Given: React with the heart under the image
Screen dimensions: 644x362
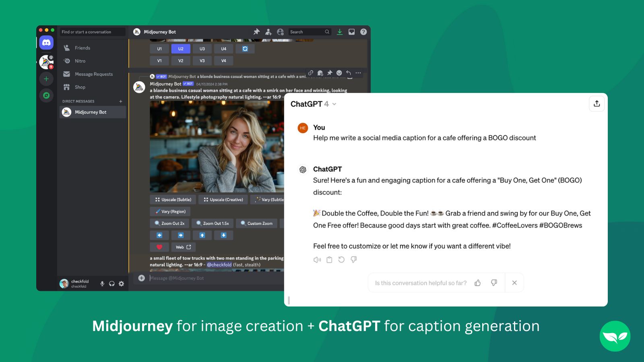Looking at the screenshot, I should pyautogui.click(x=159, y=247).
